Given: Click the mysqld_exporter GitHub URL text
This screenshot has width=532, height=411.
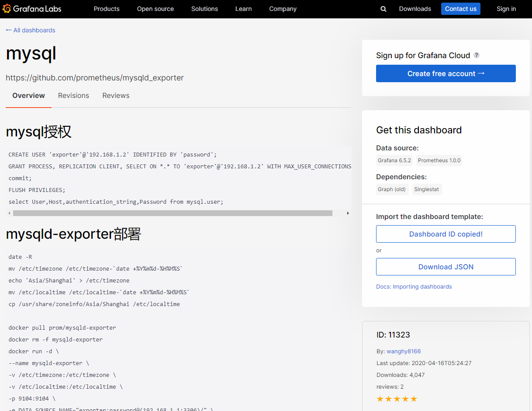Looking at the screenshot, I should pyautogui.click(x=95, y=78).
